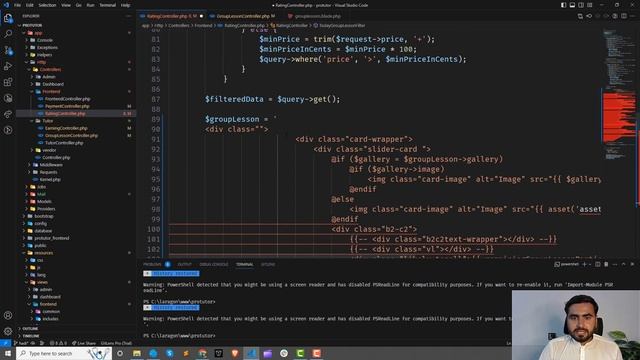Image resolution: width=640 pixels, height=360 pixels.
Task: Open the Extensions view
Action: click(8, 82)
